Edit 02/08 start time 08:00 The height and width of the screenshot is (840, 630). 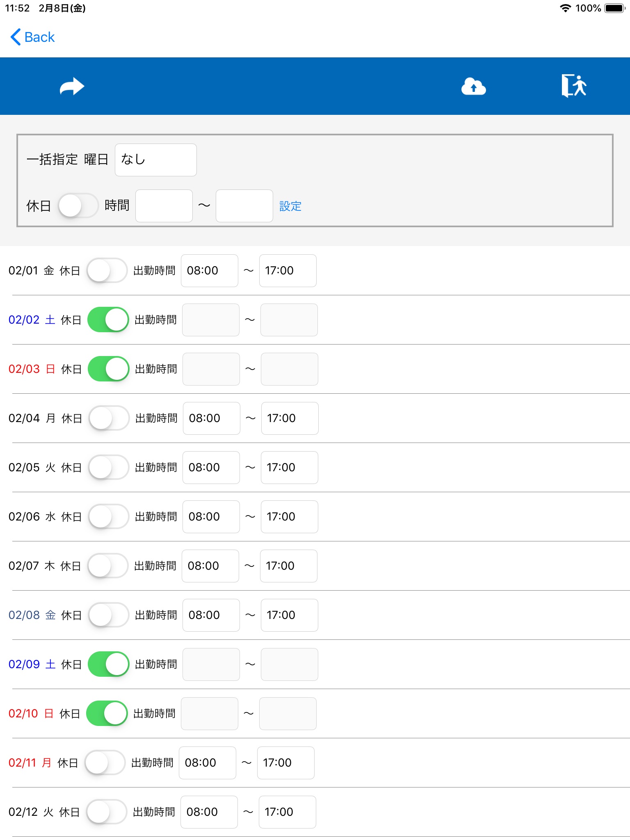pos(211,615)
